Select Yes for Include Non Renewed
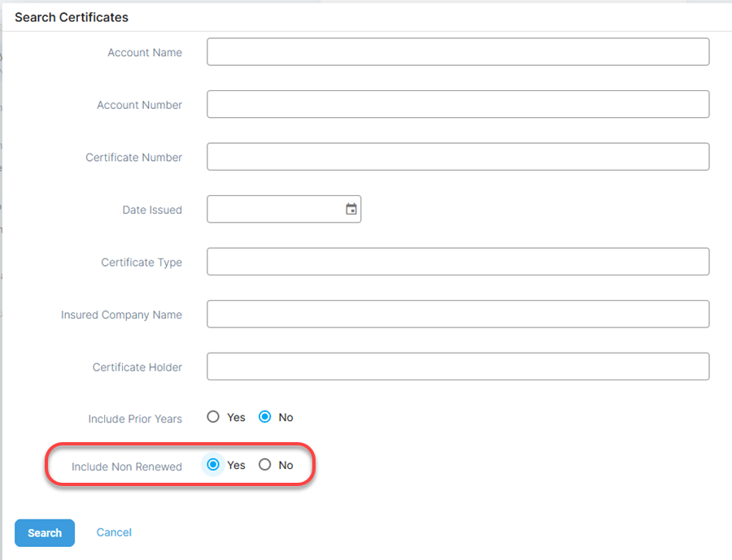The image size is (732, 560). [213, 465]
